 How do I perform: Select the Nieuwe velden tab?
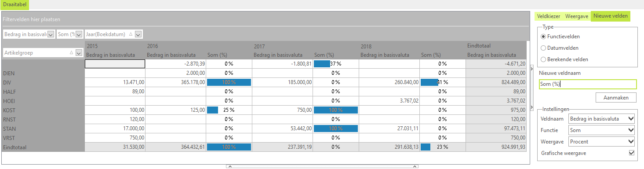point(611,16)
